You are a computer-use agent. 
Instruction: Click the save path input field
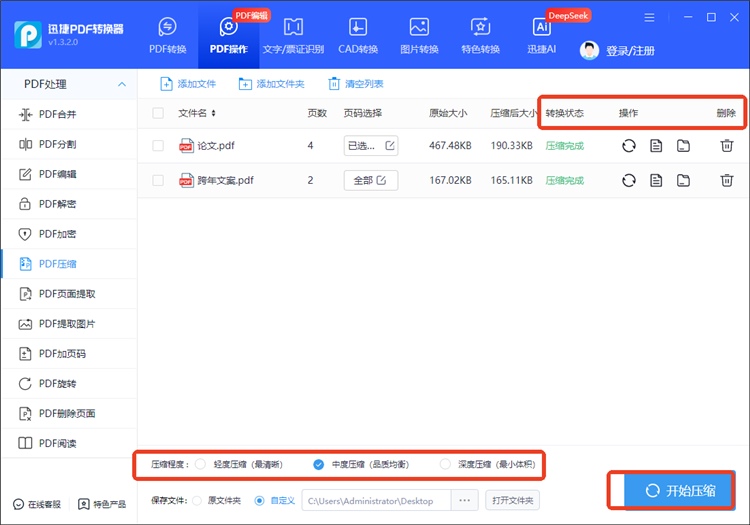tap(375, 500)
